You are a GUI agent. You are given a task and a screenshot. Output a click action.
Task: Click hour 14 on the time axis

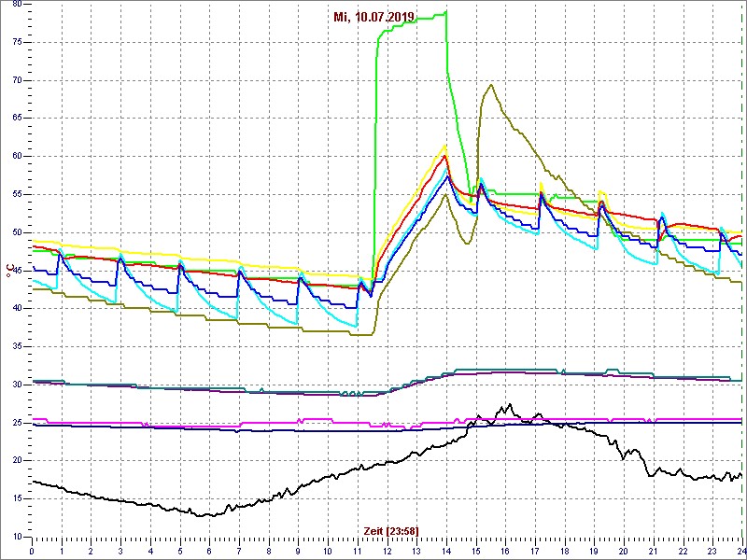(446, 552)
